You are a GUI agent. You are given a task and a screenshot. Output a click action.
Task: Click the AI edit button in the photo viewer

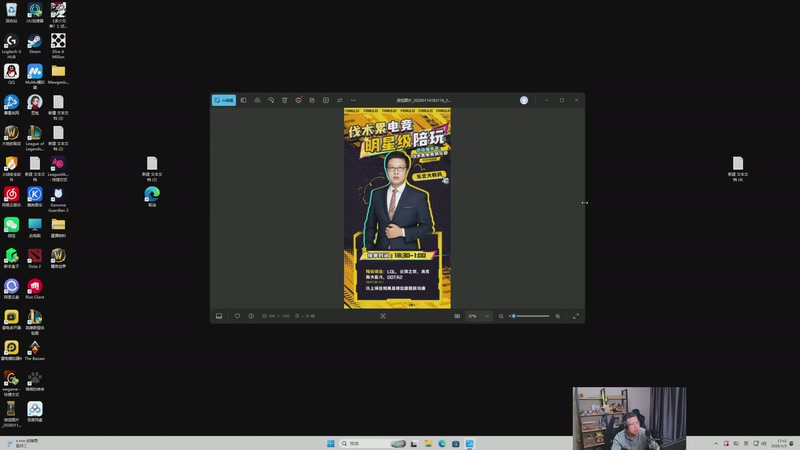(223, 100)
